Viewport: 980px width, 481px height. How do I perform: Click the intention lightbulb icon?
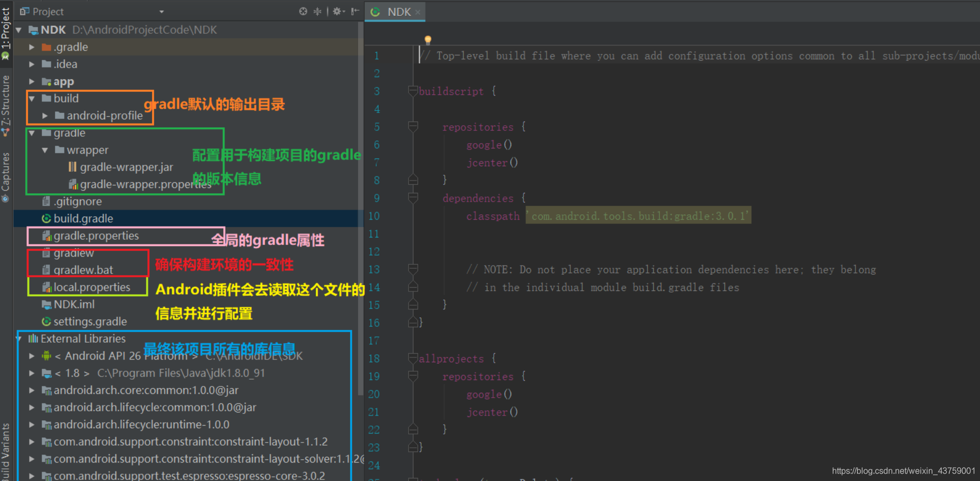(428, 40)
